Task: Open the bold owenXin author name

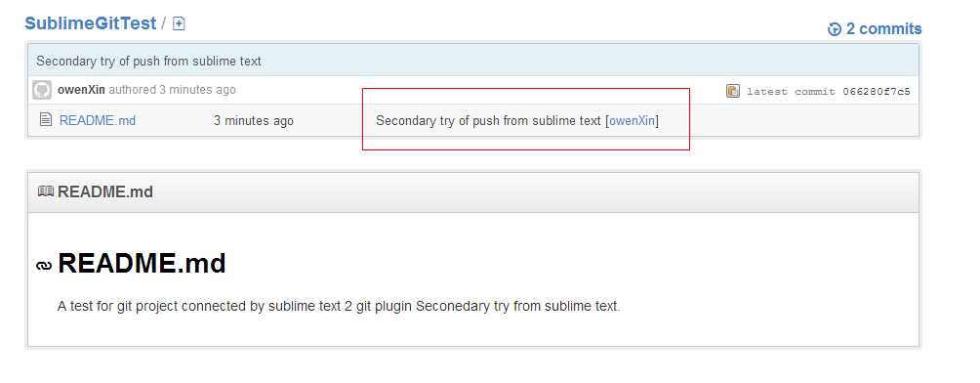Action: click(x=81, y=90)
